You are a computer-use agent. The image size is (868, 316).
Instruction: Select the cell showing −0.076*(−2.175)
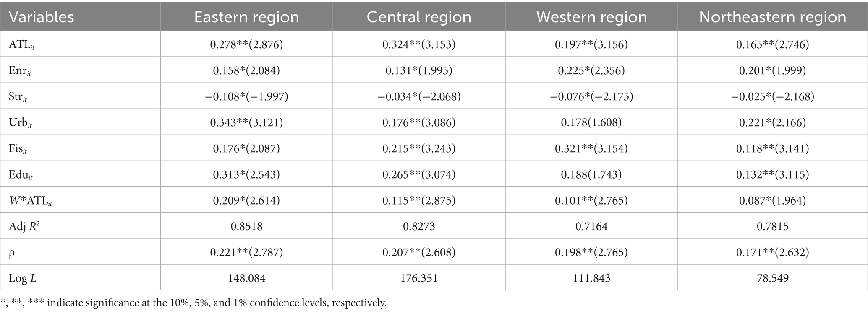[591, 96]
